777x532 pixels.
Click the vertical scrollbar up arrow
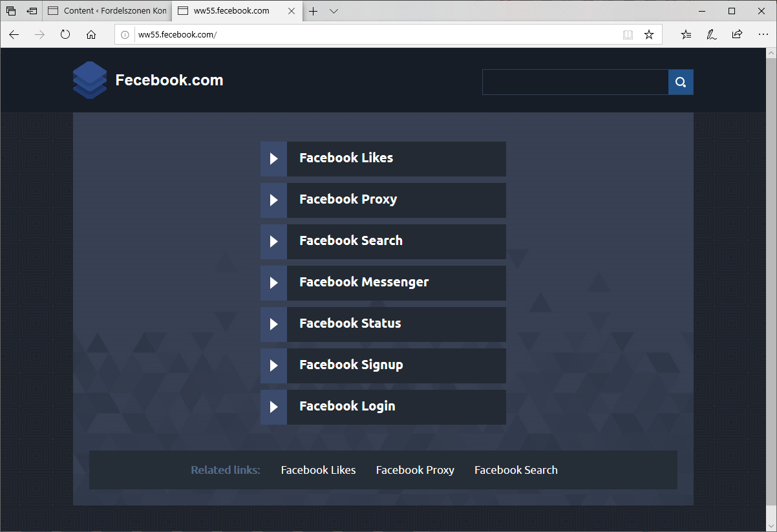click(771, 54)
